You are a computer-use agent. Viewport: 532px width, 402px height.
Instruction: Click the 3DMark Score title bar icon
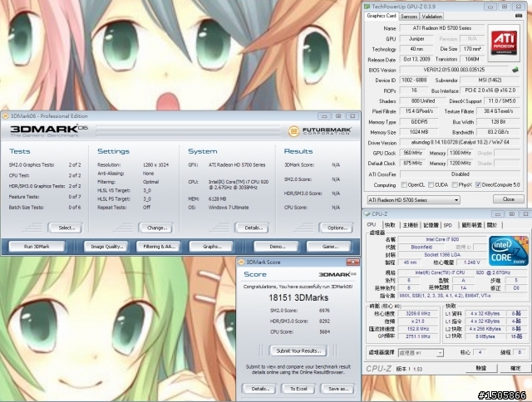click(x=241, y=262)
